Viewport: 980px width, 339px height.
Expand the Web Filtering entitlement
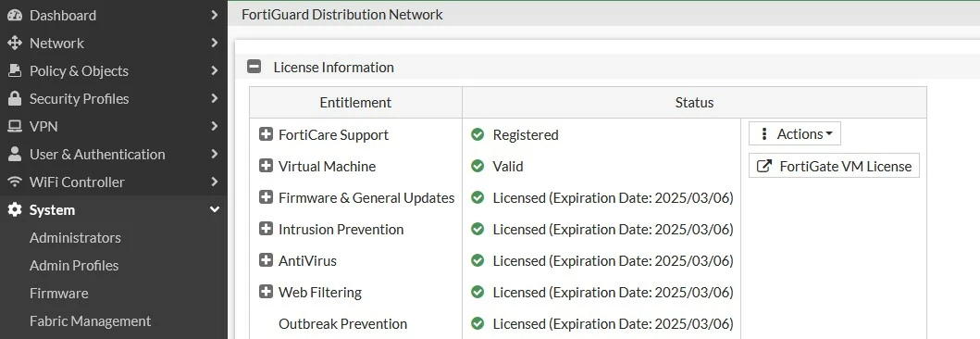coord(266,292)
